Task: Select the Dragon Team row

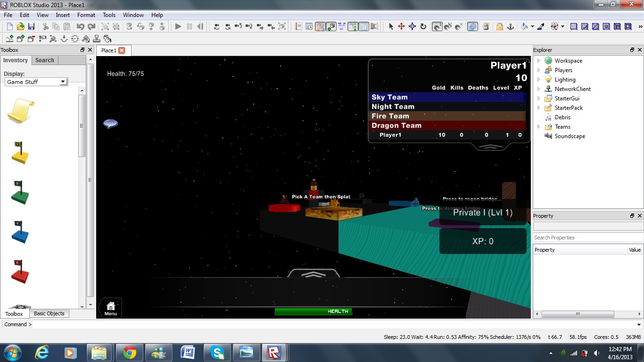Action: tap(447, 125)
